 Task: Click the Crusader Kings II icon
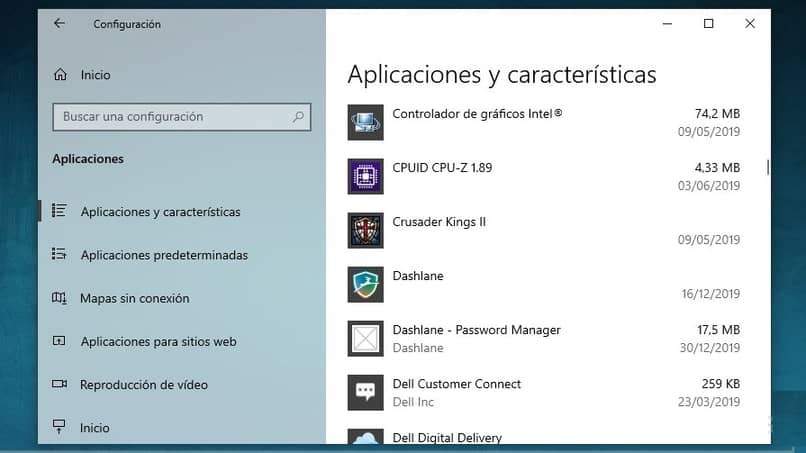pos(365,230)
